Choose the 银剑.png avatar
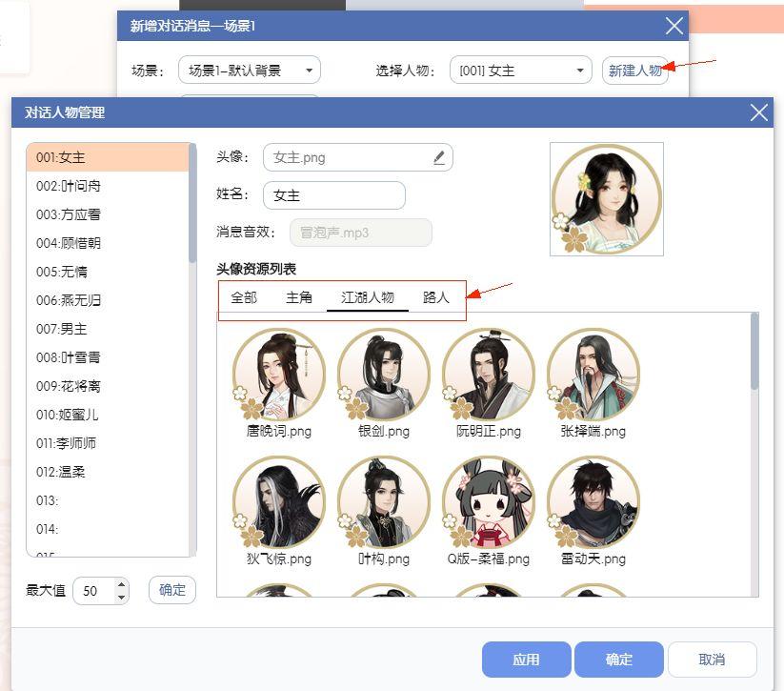 (384, 374)
